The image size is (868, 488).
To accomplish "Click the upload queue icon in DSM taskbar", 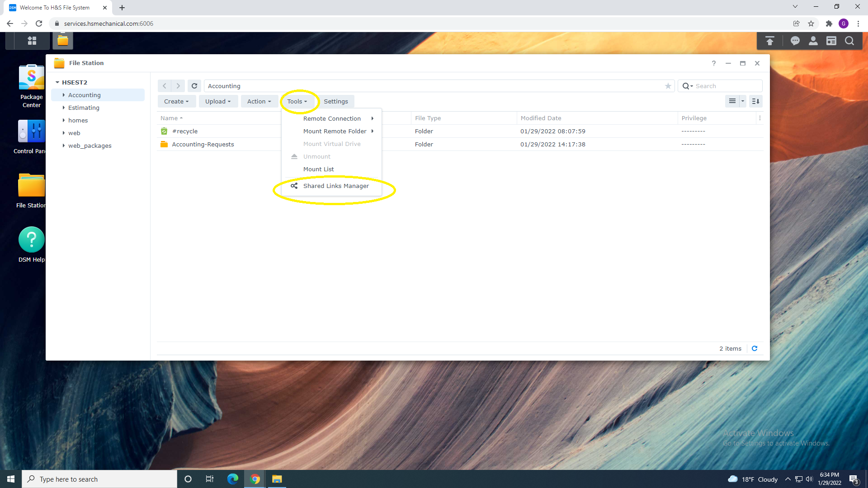I will tap(769, 41).
